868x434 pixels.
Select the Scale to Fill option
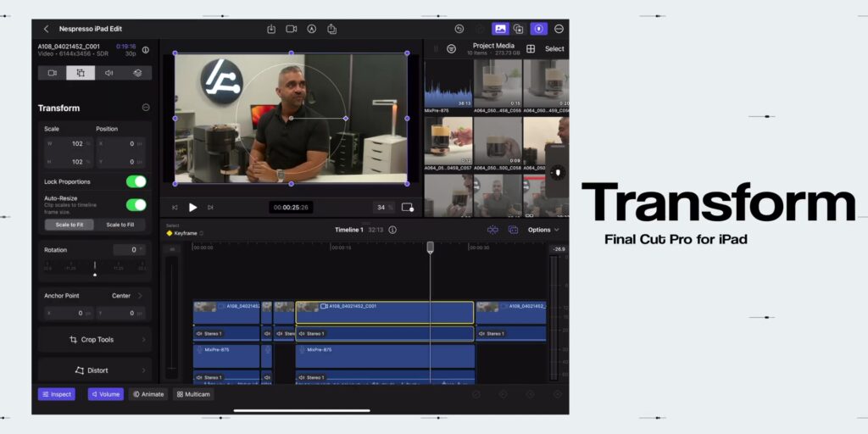(x=120, y=225)
